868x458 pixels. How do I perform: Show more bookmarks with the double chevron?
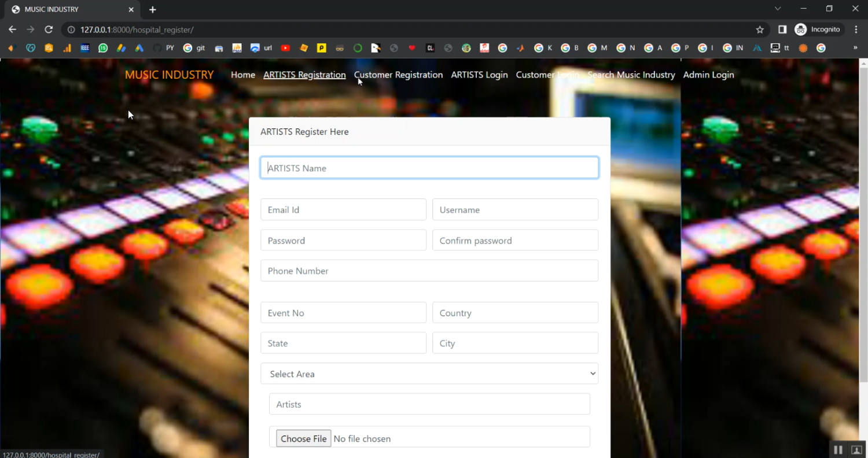pyautogui.click(x=855, y=48)
